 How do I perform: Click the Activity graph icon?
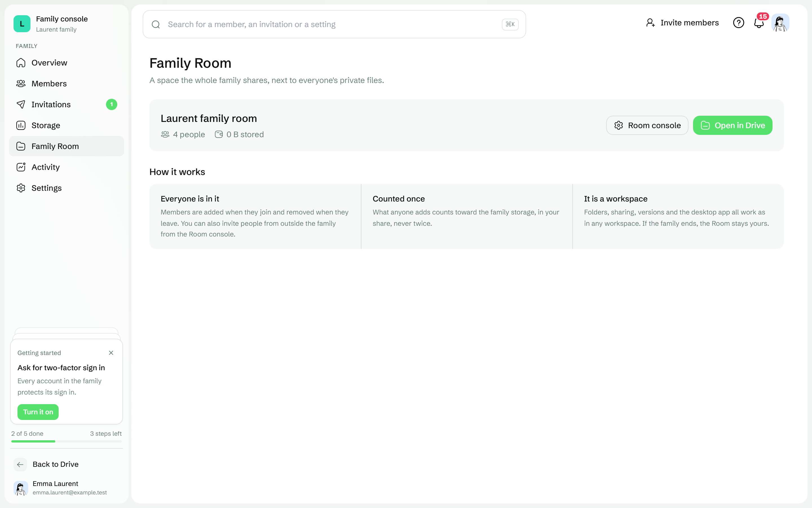tap(21, 167)
